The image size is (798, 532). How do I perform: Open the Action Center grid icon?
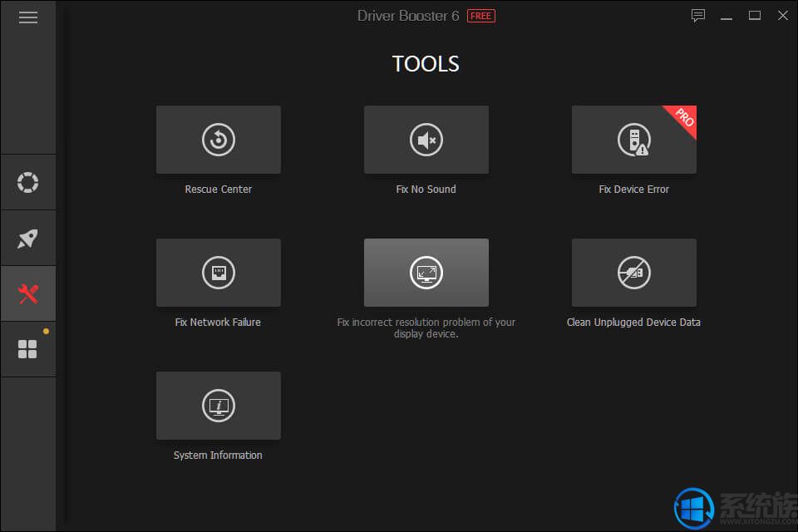click(x=28, y=349)
